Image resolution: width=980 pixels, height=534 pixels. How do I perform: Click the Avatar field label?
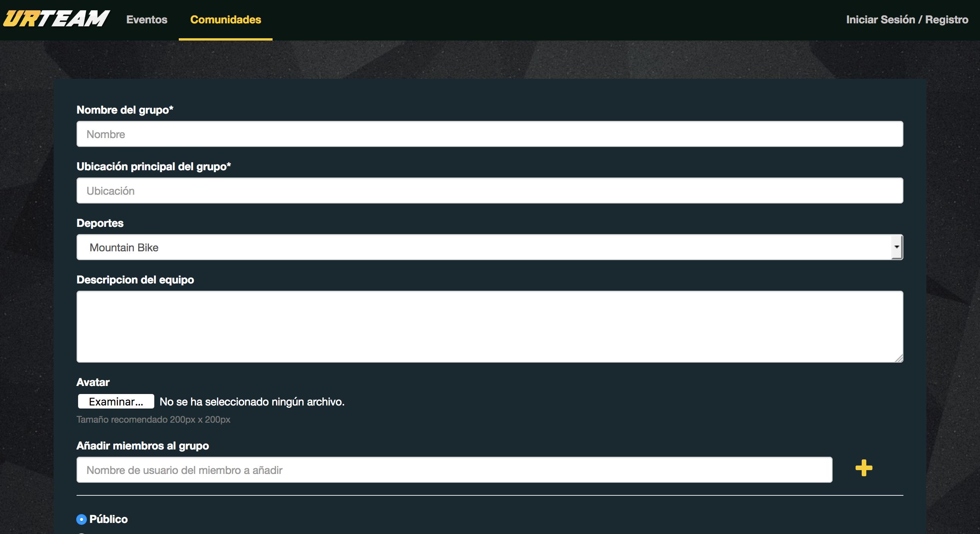(93, 382)
